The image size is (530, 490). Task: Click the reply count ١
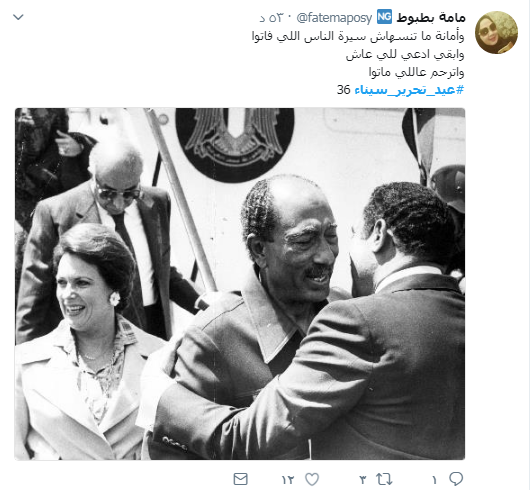(x=434, y=480)
